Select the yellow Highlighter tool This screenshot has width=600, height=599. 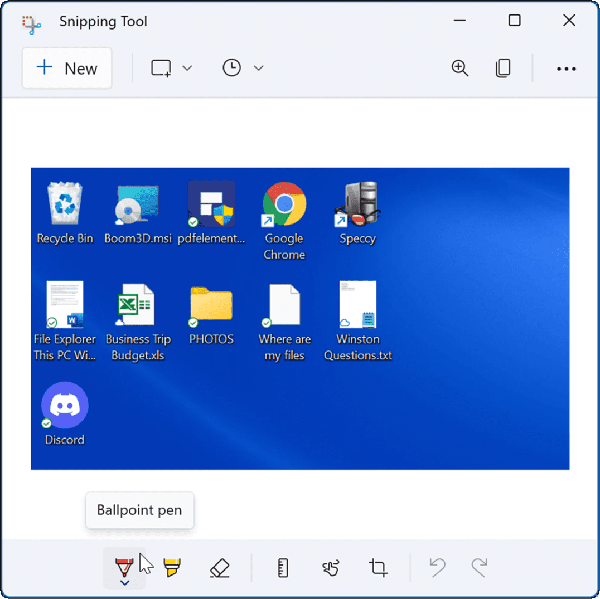pos(172,567)
